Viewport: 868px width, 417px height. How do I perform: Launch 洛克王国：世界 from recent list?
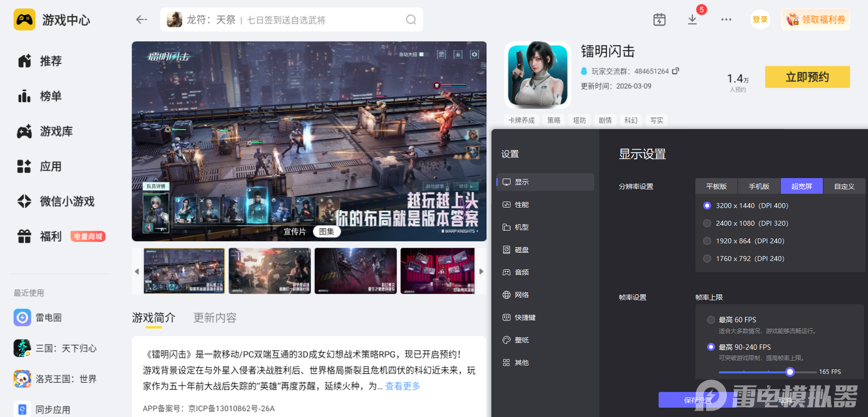[x=55, y=379]
